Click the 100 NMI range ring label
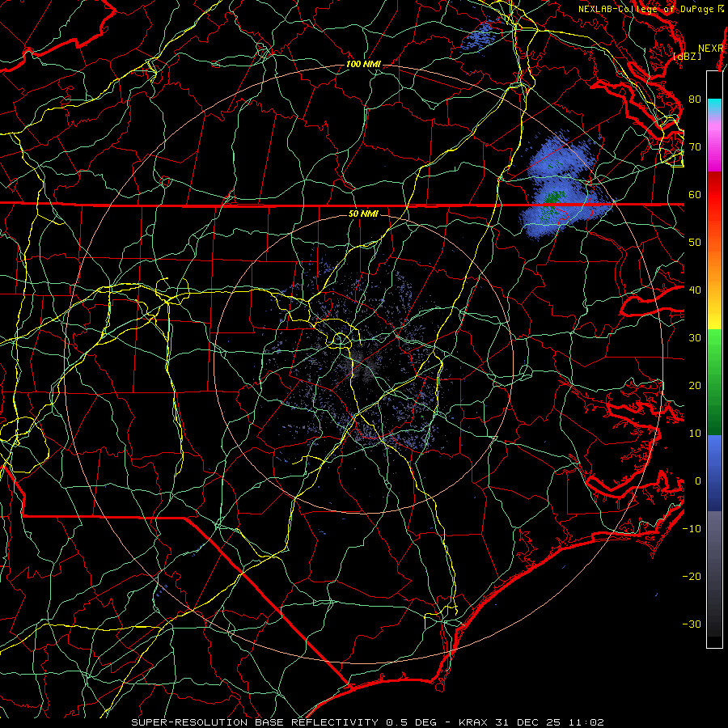The height and width of the screenshot is (728, 728). [x=363, y=64]
